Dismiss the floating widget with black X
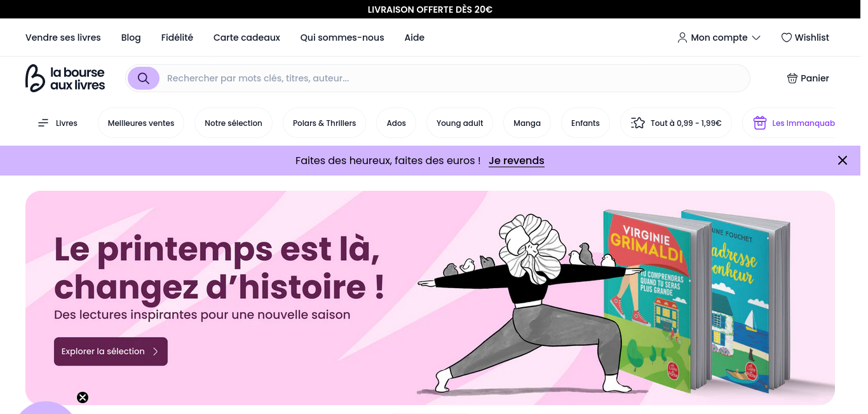 click(83, 397)
